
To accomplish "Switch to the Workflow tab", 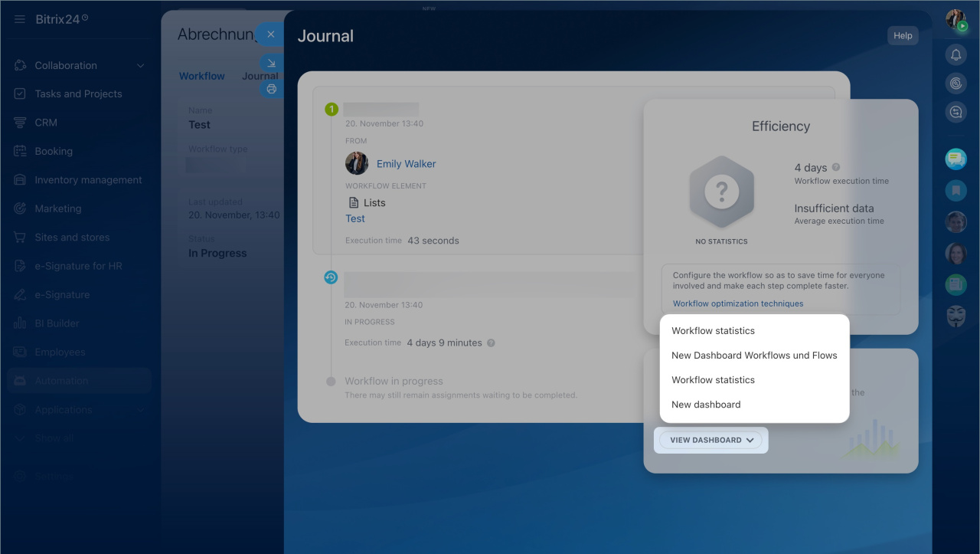I will click(202, 76).
